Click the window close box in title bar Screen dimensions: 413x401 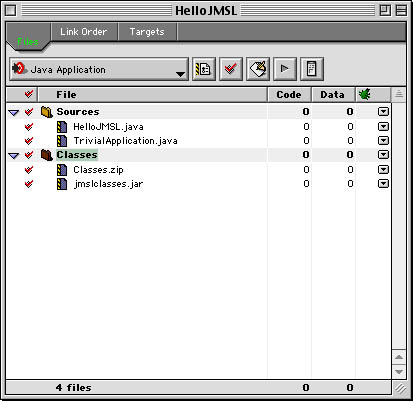(x=11, y=11)
